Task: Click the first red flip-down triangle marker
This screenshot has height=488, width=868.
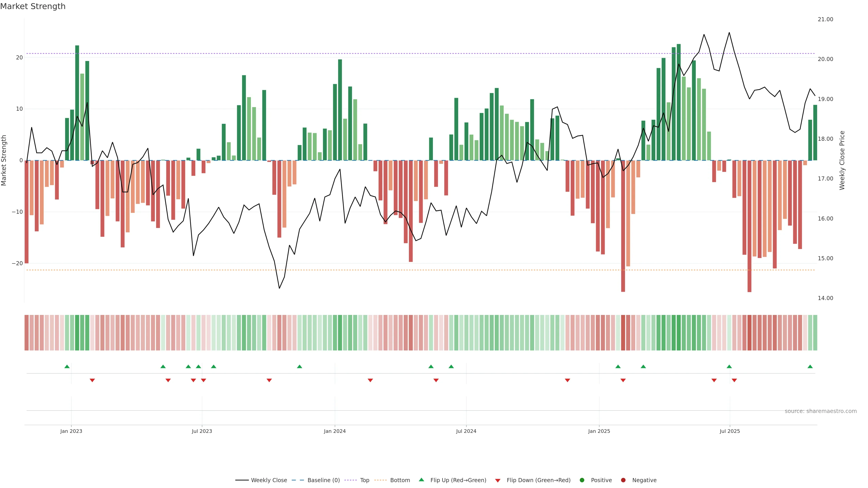Action: click(92, 380)
